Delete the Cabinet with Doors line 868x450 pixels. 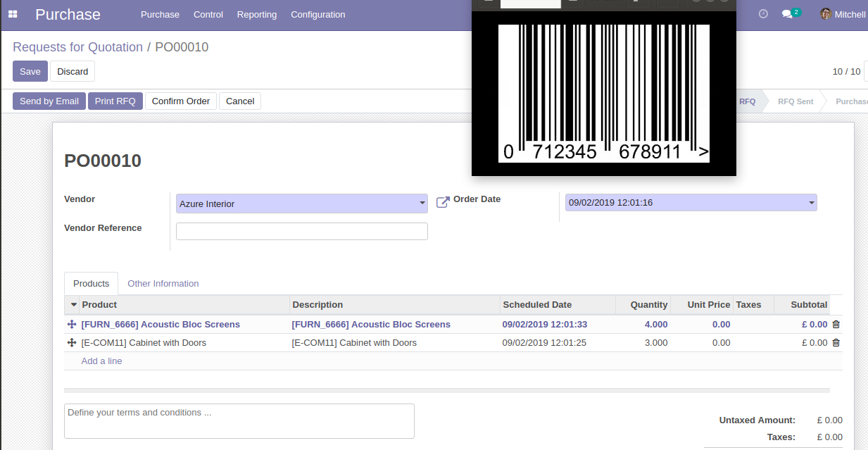point(836,343)
